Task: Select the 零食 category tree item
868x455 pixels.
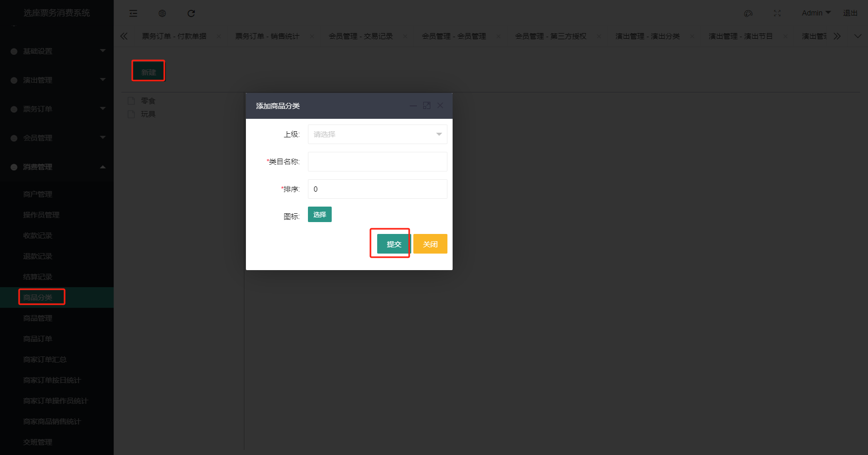Action: coord(148,101)
